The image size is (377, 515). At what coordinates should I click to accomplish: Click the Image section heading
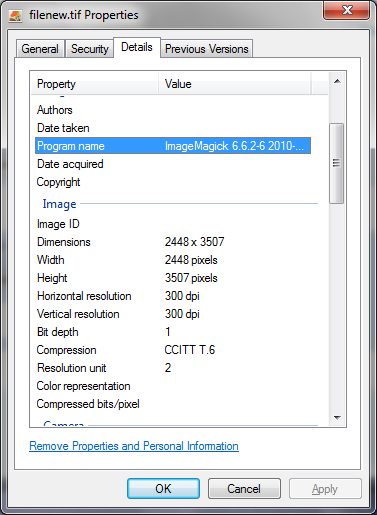(x=59, y=204)
